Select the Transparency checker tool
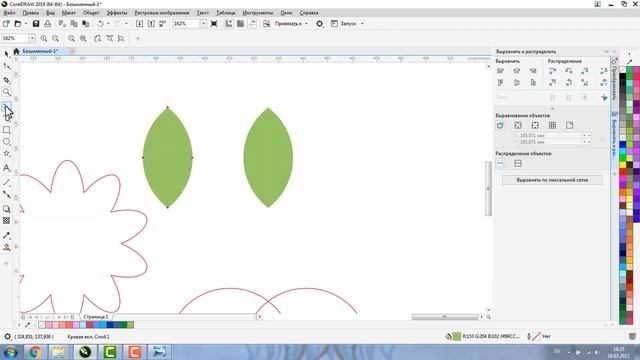This screenshot has width=640, height=360. (7, 221)
